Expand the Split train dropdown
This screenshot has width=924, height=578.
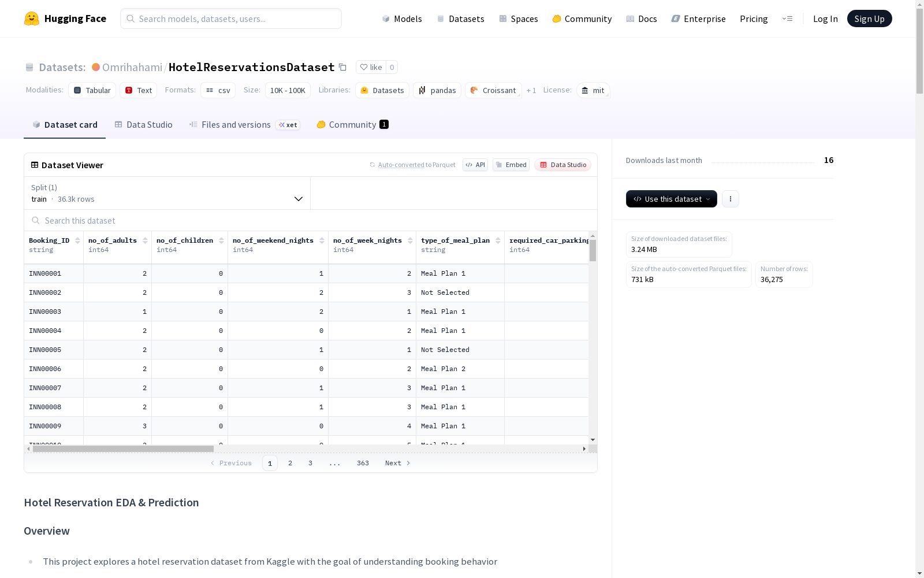167,193
